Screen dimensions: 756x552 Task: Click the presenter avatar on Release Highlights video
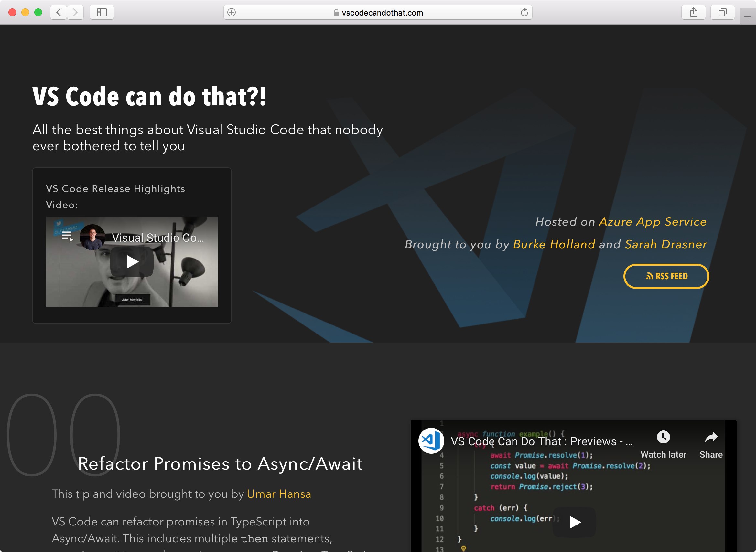coord(92,237)
